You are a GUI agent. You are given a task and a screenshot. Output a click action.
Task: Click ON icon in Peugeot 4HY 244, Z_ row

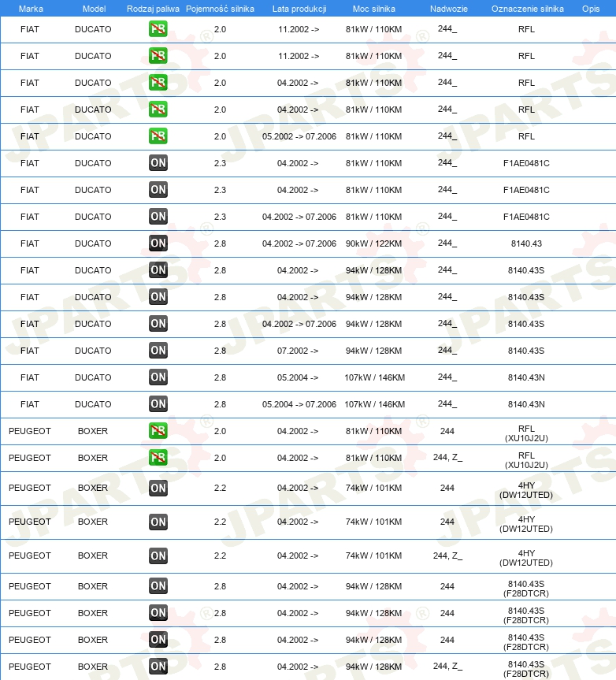(158, 556)
